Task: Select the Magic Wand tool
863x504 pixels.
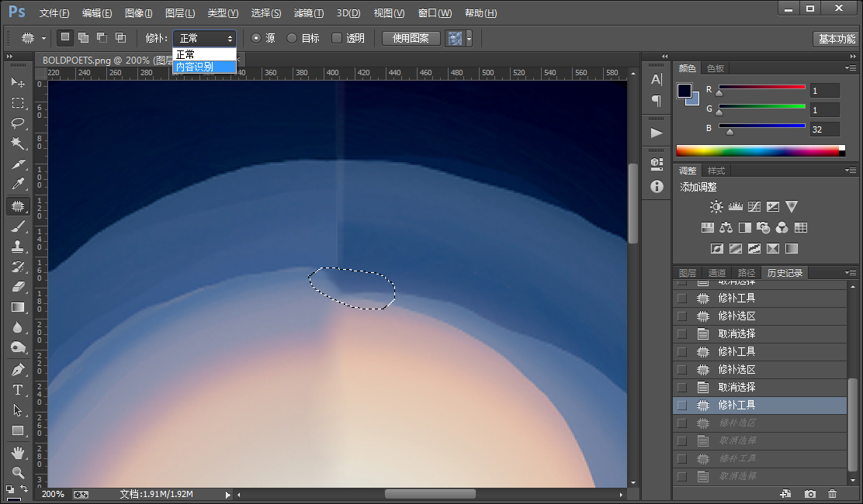Action: click(18, 143)
